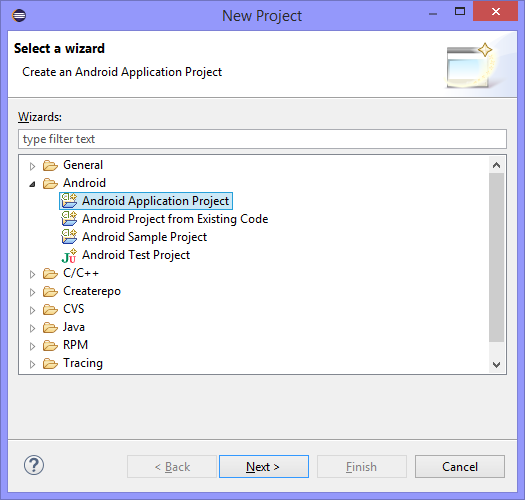Click the General folder icon

tap(50, 165)
